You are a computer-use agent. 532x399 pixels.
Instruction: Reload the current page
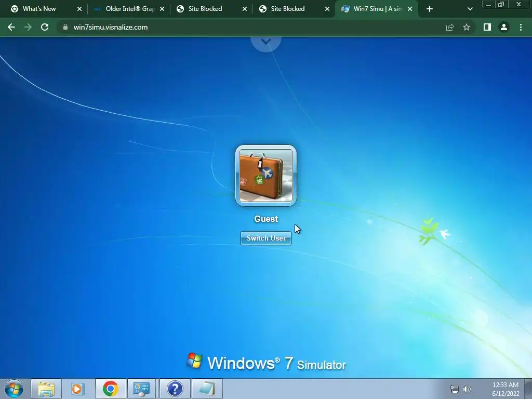point(45,27)
